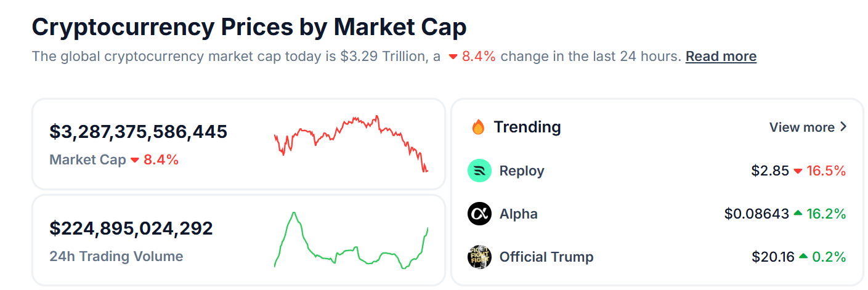Click the $224,895,024,292 trading volume value
The width and height of the screenshot is (868, 290).
(131, 228)
